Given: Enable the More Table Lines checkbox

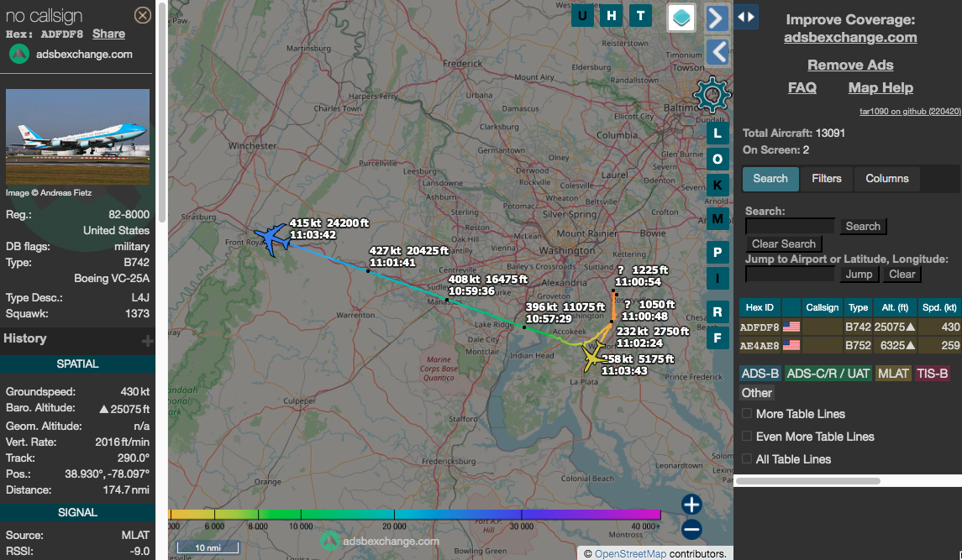Looking at the screenshot, I should [x=747, y=413].
